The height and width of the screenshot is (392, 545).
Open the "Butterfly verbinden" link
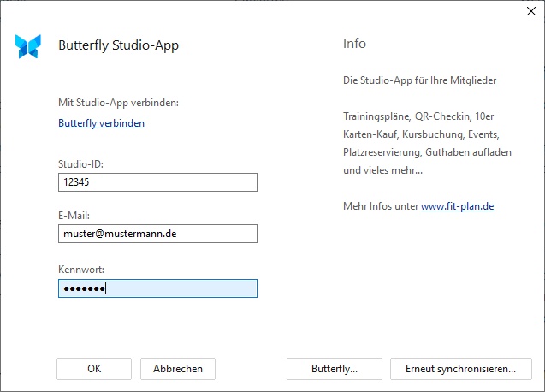pos(101,123)
